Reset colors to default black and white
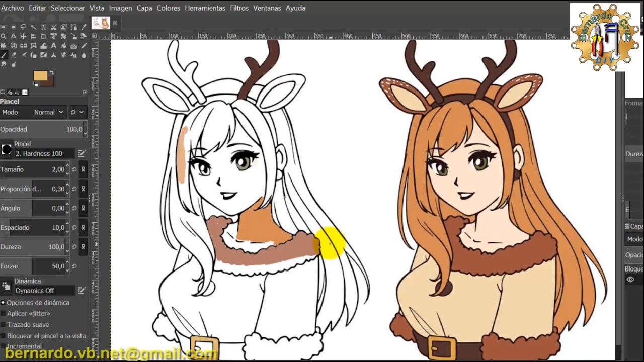 click(x=36, y=85)
